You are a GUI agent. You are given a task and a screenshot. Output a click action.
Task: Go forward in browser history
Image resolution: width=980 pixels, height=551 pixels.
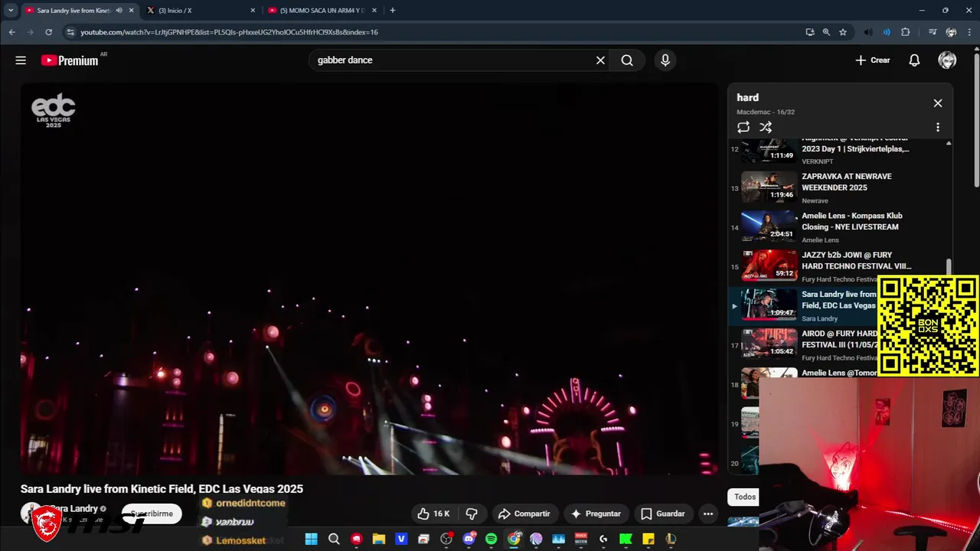31,32
